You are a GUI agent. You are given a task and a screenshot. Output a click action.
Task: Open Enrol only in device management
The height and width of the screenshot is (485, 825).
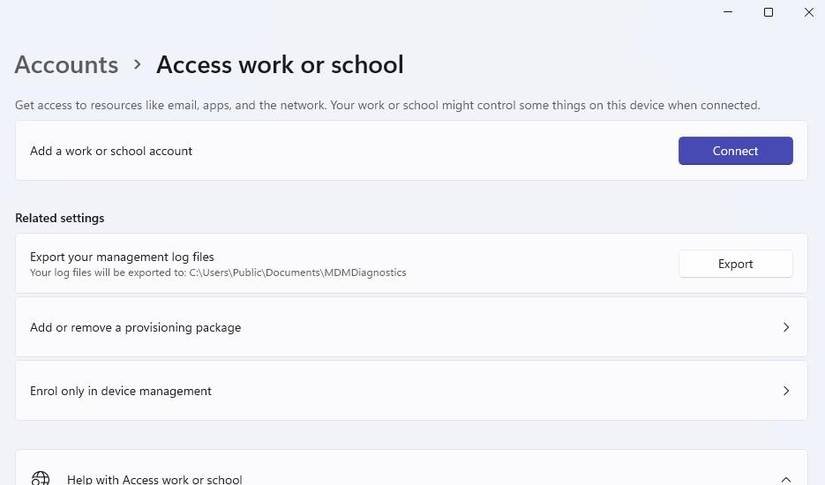pyautogui.click(x=121, y=391)
